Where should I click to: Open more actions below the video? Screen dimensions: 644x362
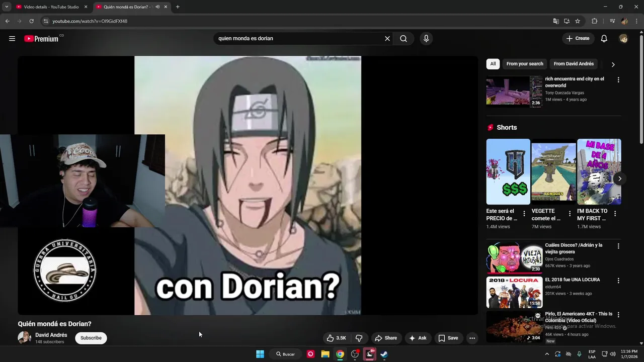click(x=472, y=338)
